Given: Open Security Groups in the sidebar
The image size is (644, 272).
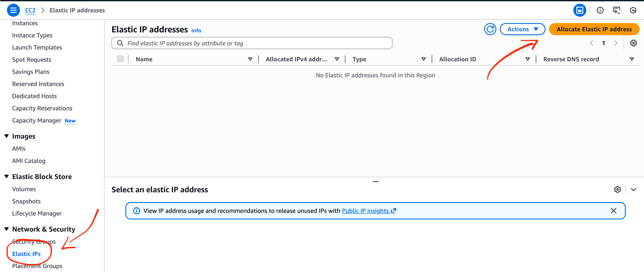Looking at the screenshot, I should [x=34, y=242].
